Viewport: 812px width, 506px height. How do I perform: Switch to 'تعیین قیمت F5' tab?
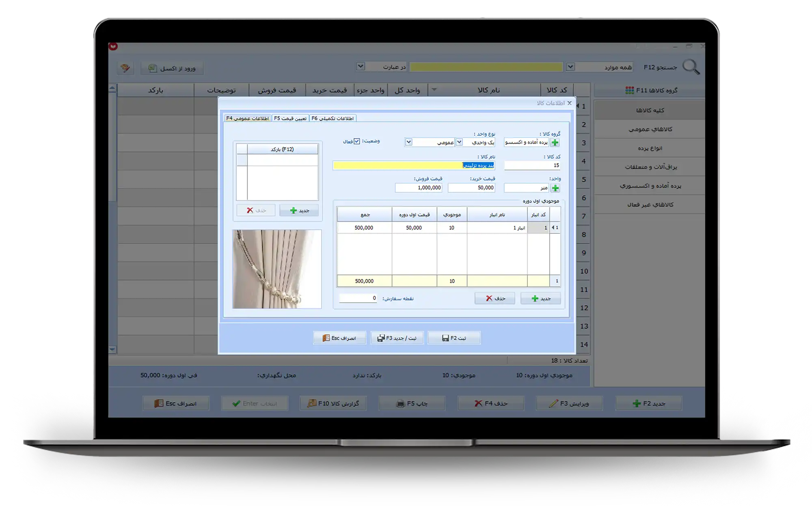point(290,118)
